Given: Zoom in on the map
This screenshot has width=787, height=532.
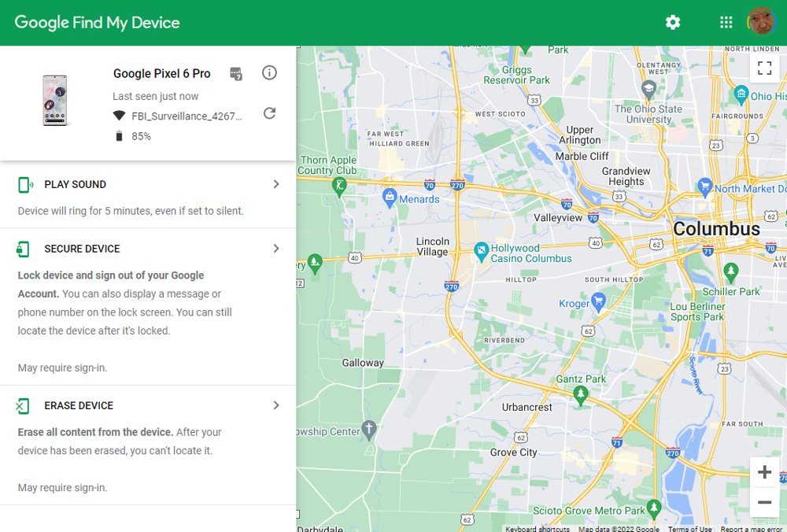Looking at the screenshot, I should (x=764, y=471).
